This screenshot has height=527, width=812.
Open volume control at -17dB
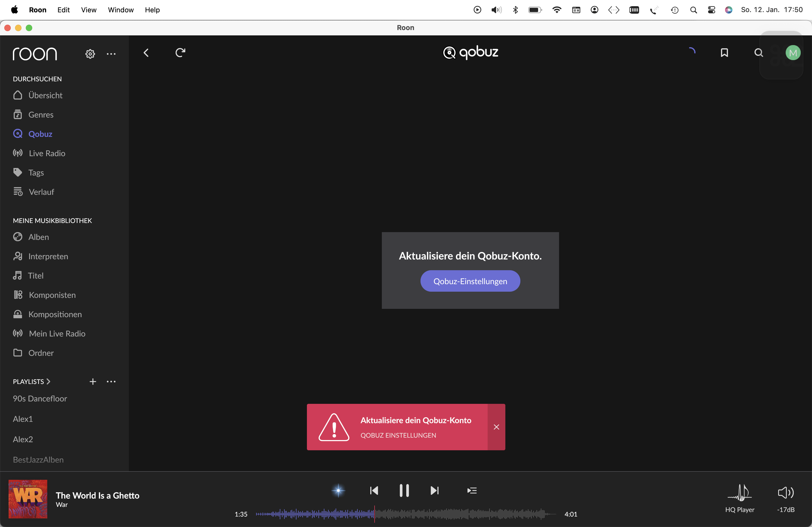pos(786,499)
